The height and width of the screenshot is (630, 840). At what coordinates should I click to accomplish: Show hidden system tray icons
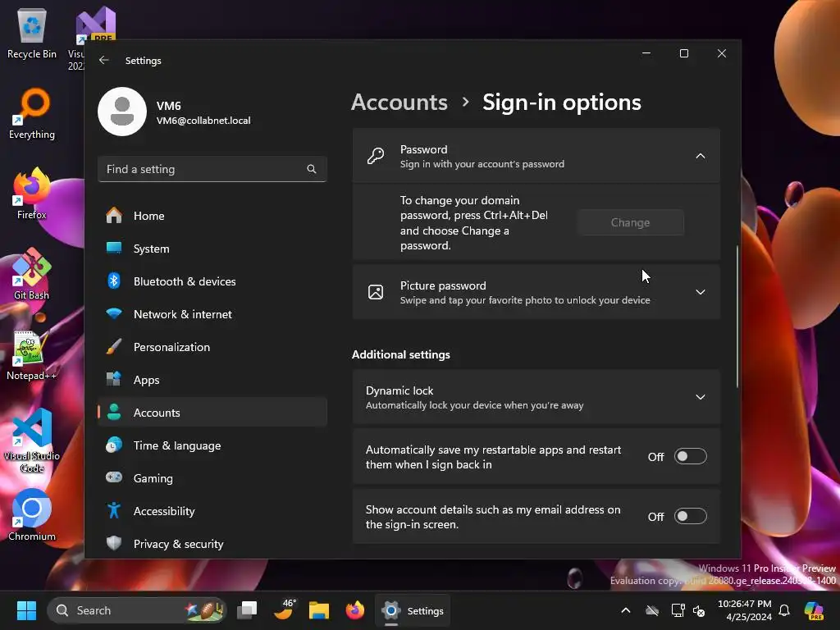(625, 610)
